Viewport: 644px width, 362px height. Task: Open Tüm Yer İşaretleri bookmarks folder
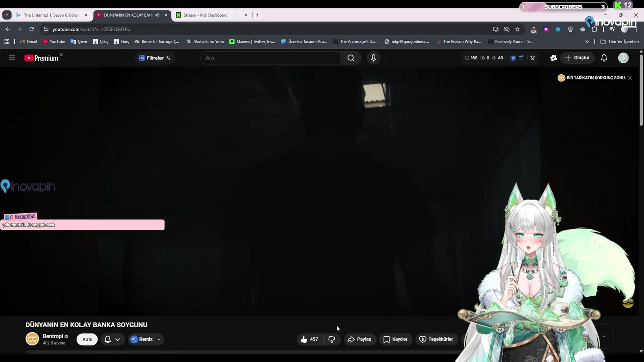619,42
